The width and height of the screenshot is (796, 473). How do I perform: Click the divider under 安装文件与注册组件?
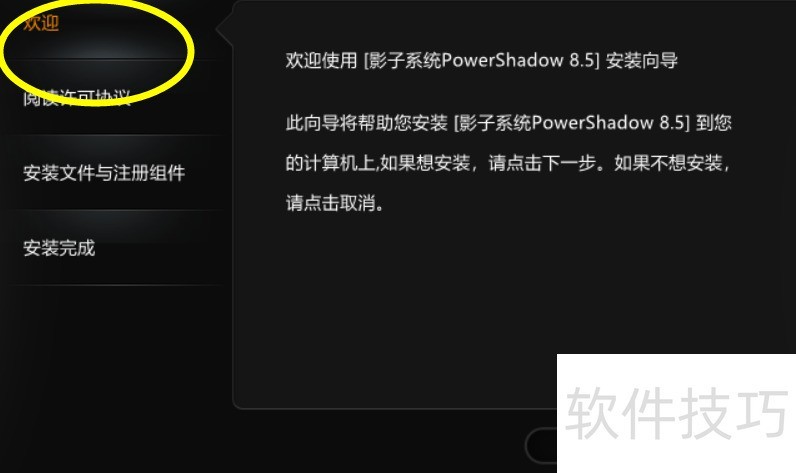[114, 210]
